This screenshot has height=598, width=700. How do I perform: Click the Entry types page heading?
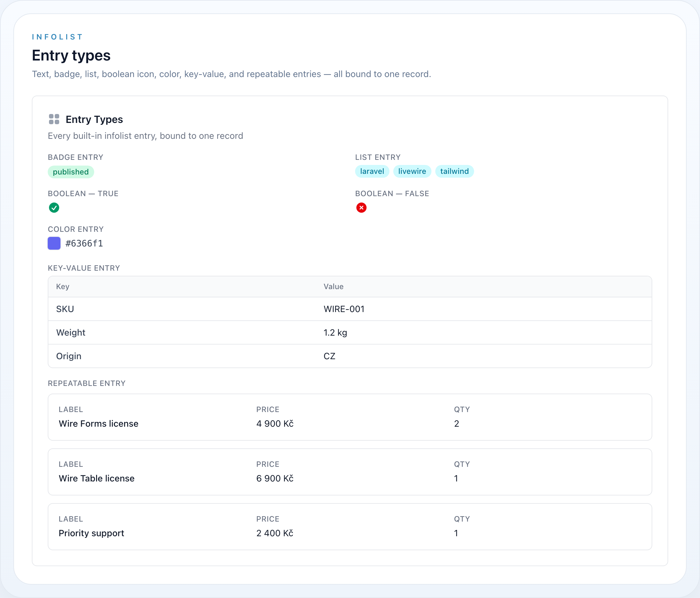coord(71,55)
